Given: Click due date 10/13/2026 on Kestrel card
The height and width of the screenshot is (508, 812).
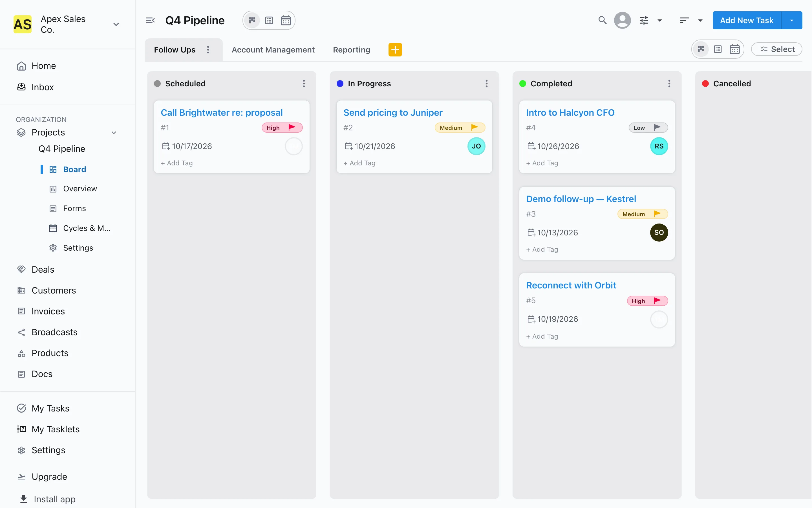Looking at the screenshot, I should tap(557, 233).
